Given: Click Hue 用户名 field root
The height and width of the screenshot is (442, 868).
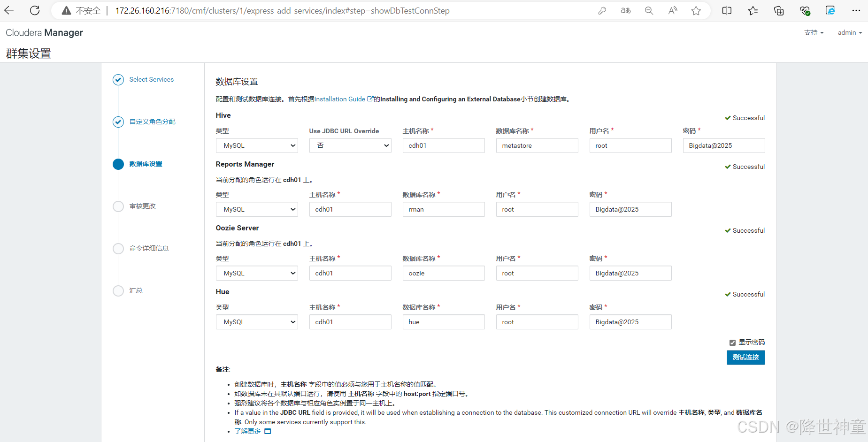Looking at the screenshot, I should pyautogui.click(x=537, y=322).
